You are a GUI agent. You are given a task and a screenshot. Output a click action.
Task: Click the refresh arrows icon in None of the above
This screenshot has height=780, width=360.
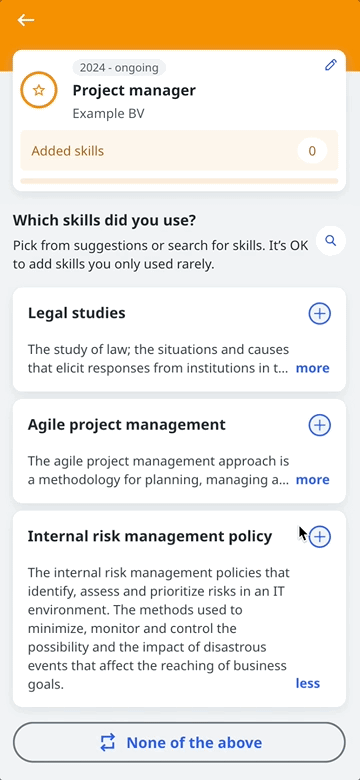(x=108, y=742)
